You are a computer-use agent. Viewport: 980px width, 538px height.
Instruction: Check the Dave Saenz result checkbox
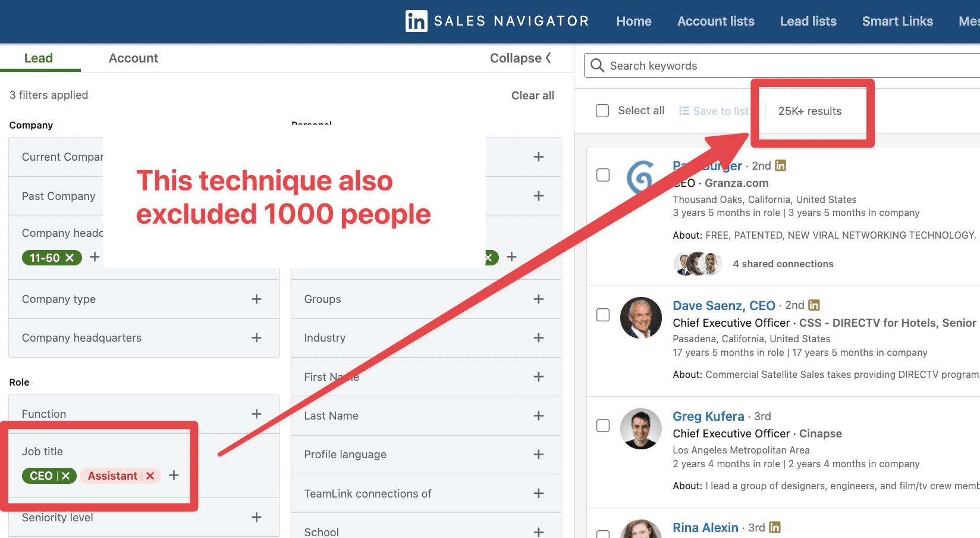[x=603, y=315]
